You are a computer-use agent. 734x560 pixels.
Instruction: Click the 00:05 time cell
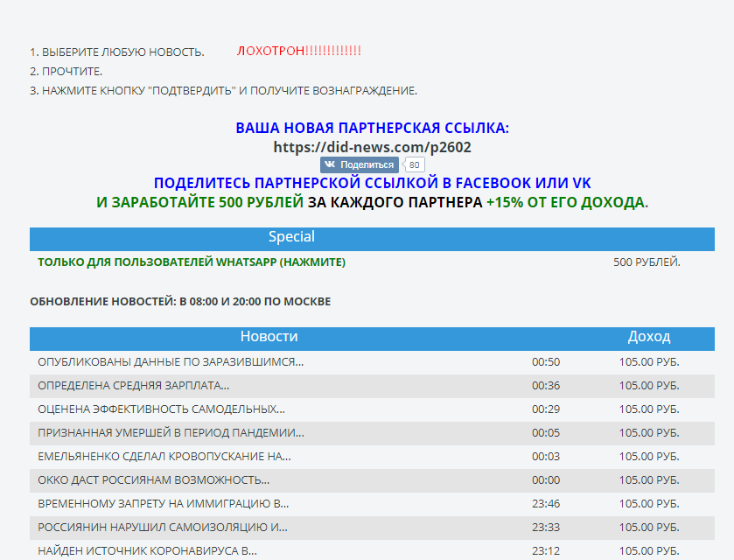click(x=546, y=433)
